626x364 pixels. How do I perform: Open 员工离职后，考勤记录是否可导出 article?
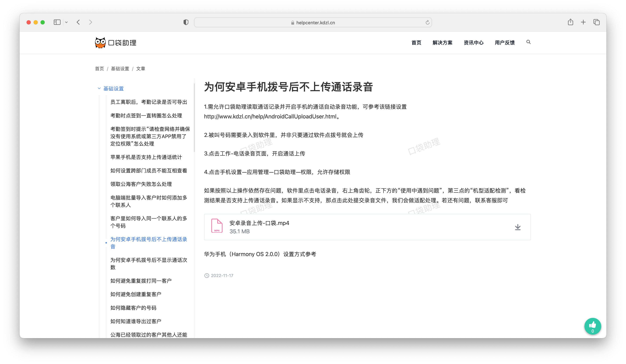(148, 102)
